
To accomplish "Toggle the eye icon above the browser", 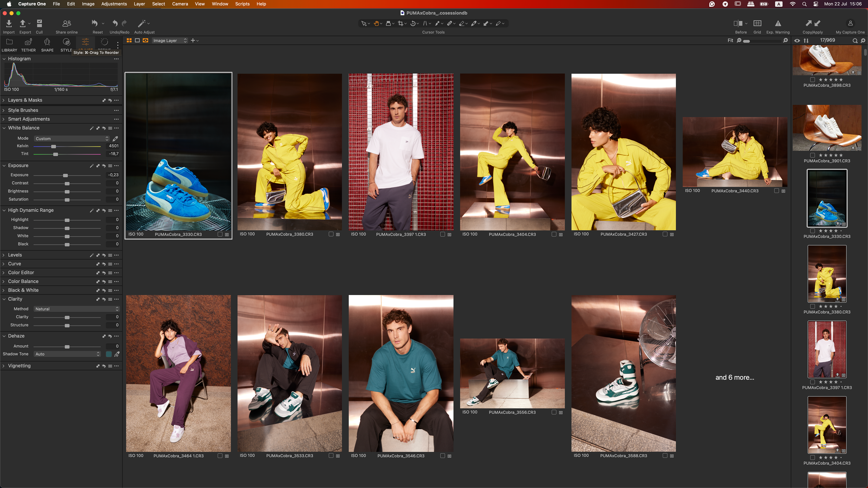I will (x=797, y=40).
